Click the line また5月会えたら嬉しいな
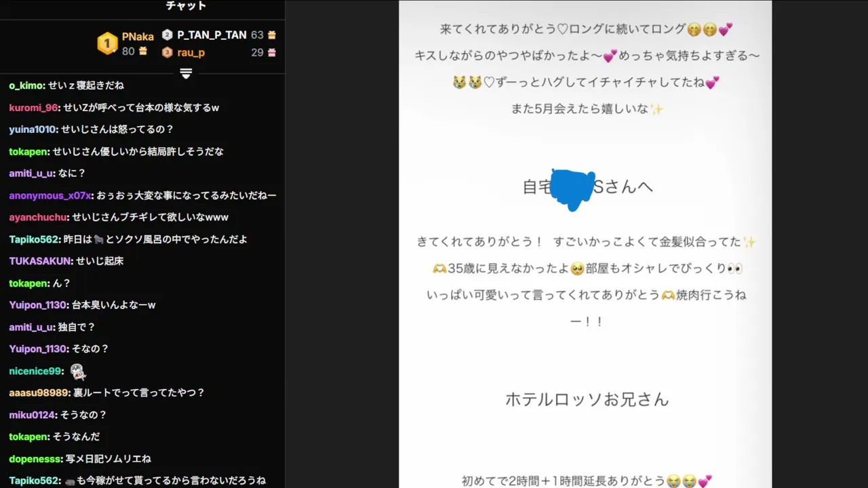The height and width of the screenshot is (488, 868). click(x=587, y=108)
